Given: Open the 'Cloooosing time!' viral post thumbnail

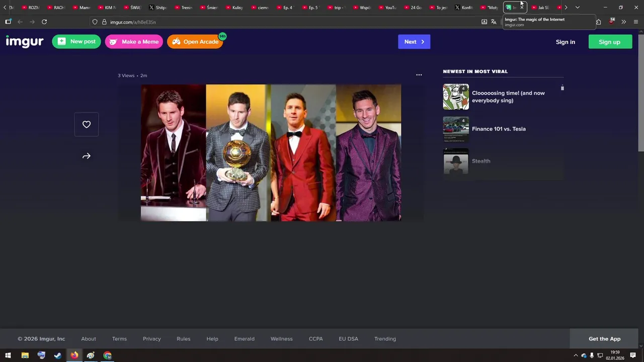Looking at the screenshot, I should pos(456,97).
